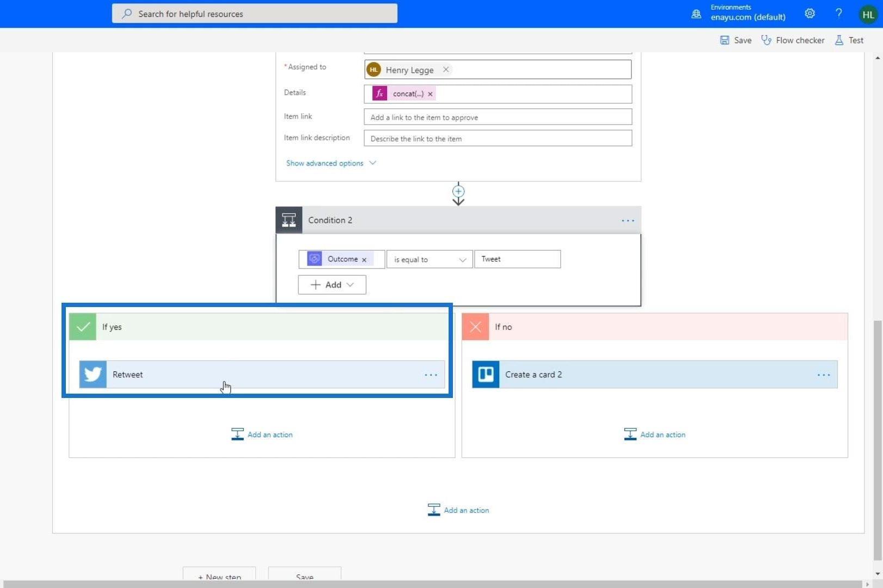Viewport: 883px width, 588px height.
Task: Click the Condition 2 icon
Action: pyautogui.click(x=289, y=220)
